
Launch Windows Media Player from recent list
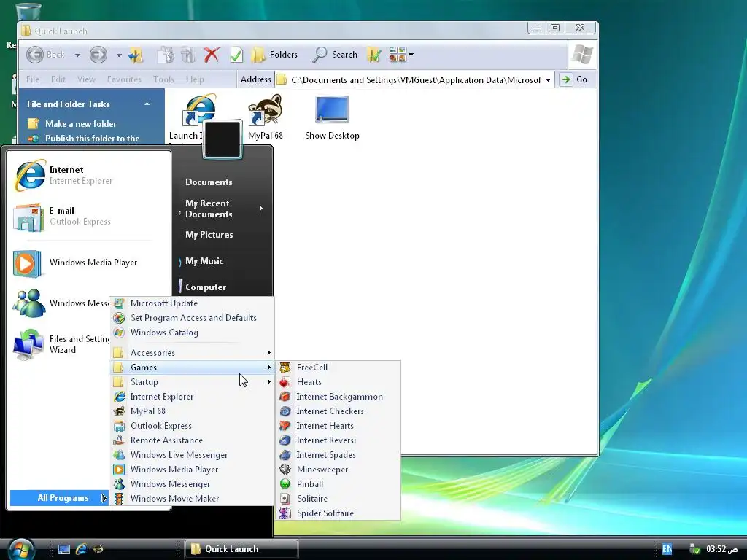88,262
